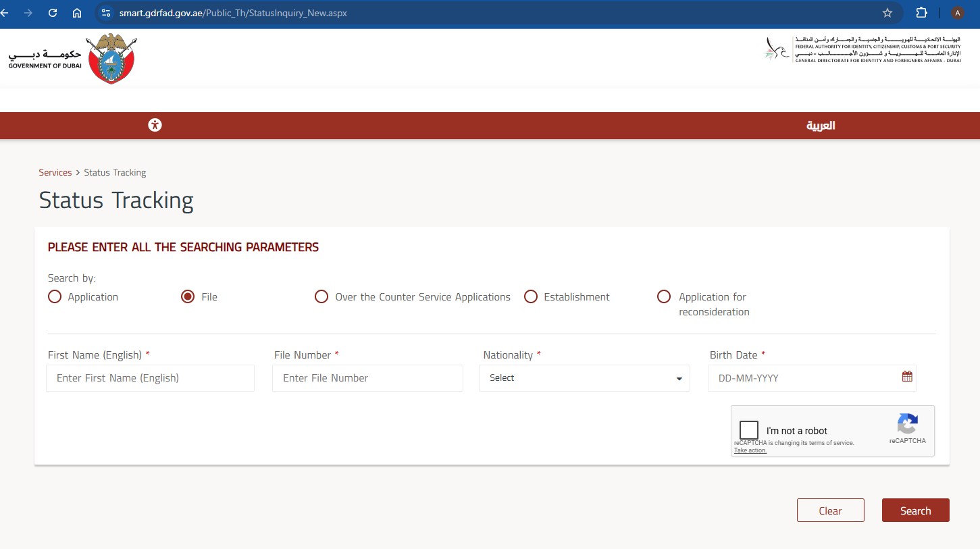
Task: Open the Birth Date calendar icon
Action: pos(907,377)
